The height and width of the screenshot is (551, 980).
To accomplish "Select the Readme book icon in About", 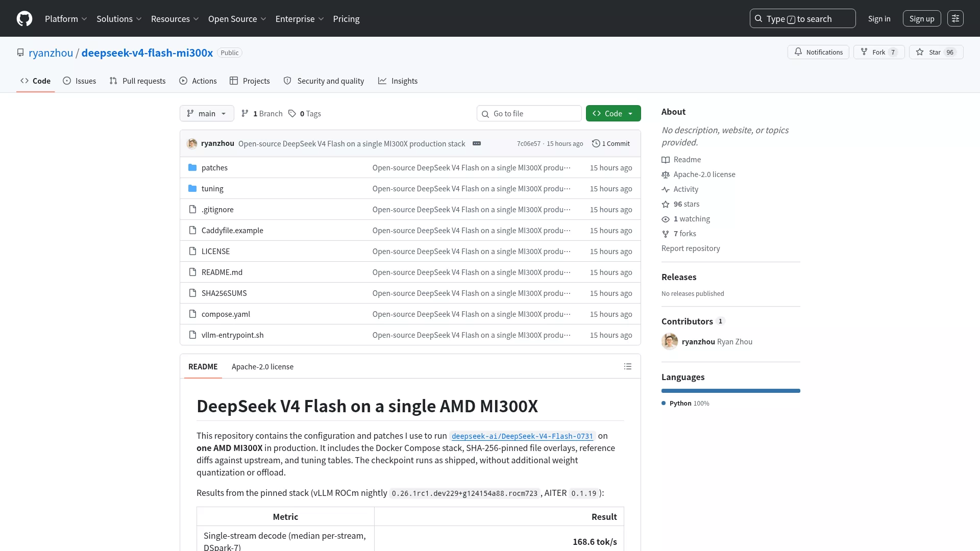I will (666, 160).
